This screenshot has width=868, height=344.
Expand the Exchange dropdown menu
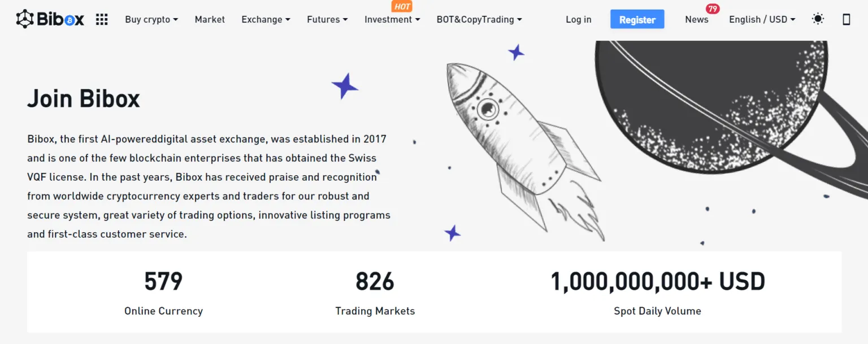coord(266,19)
